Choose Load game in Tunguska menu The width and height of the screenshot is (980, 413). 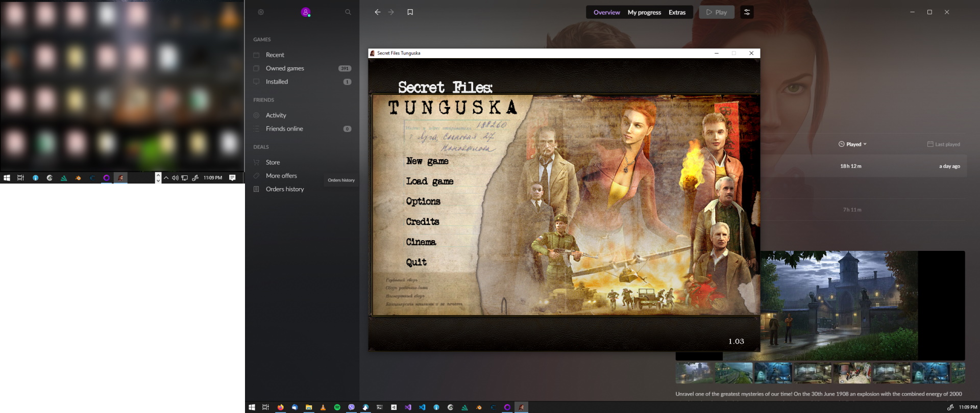click(430, 182)
